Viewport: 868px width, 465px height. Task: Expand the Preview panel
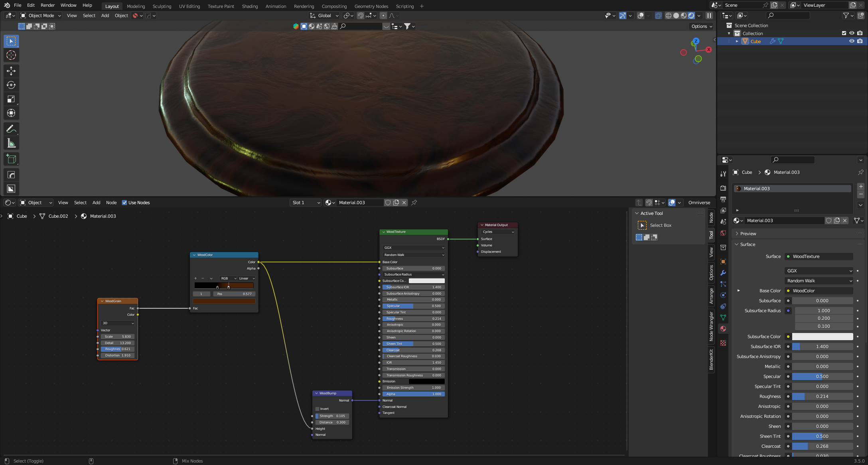pyautogui.click(x=748, y=234)
